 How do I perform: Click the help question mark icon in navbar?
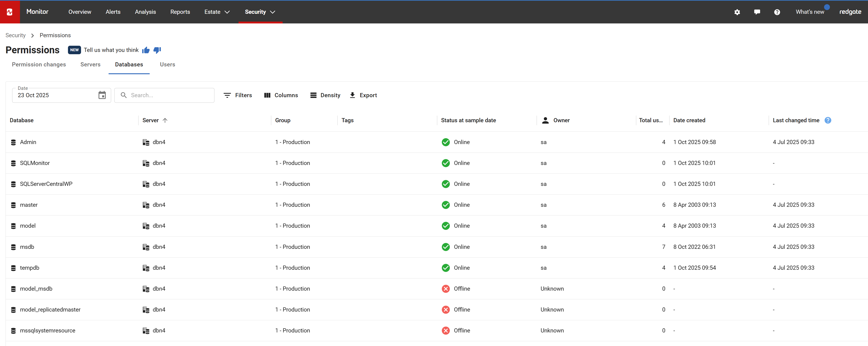pos(777,12)
